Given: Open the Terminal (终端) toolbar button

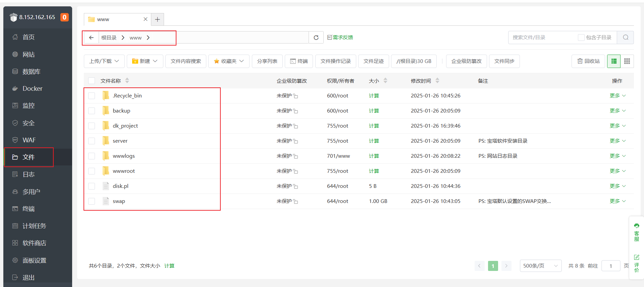Looking at the screenshot, I should point(299,61).
